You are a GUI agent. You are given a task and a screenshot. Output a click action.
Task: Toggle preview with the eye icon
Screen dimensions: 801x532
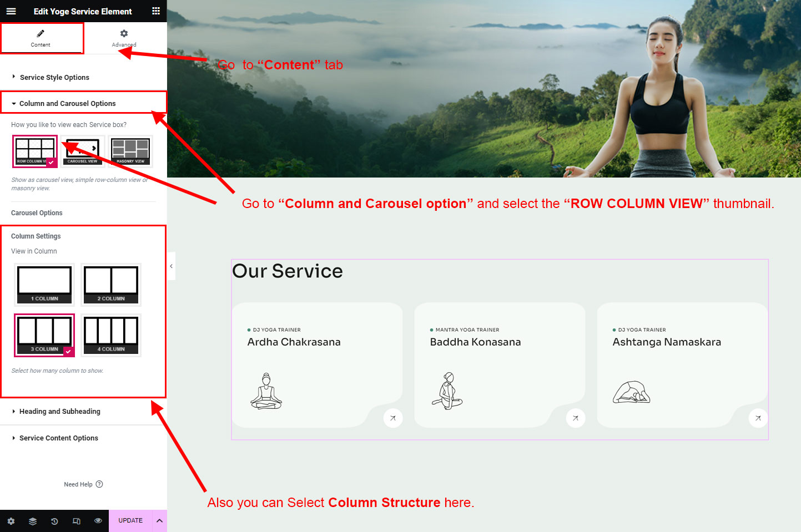click(x=98, y=521)
